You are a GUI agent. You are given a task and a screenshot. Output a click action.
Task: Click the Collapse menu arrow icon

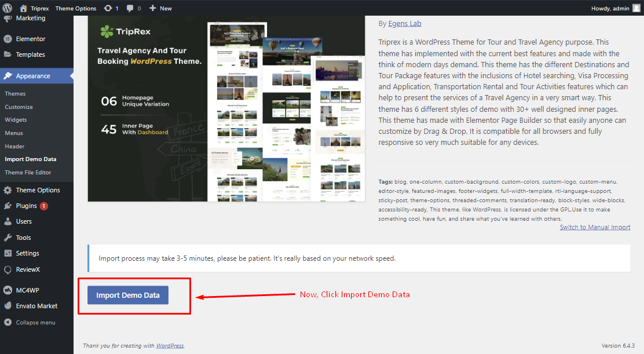click(x=8, y=322)
